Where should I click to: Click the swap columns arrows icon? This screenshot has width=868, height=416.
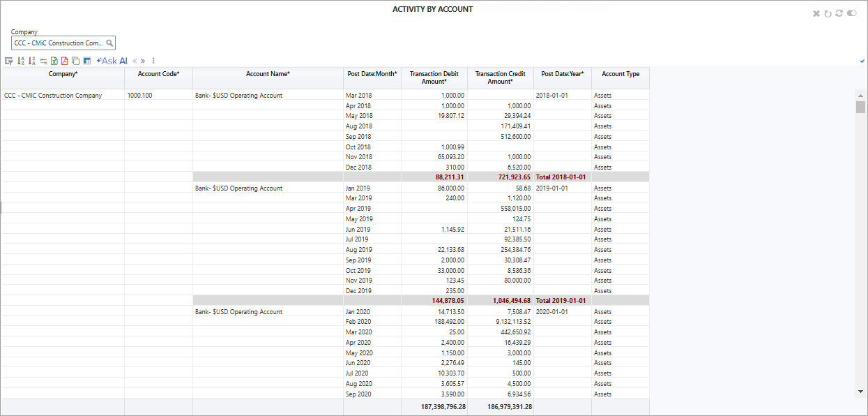pos(43,61)
